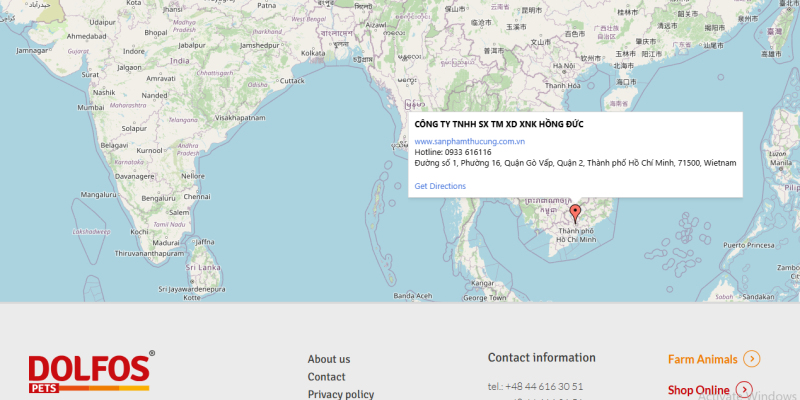Click the Chennai city label on map
This screenshot has width=800, height=400.
coord(197,197)
